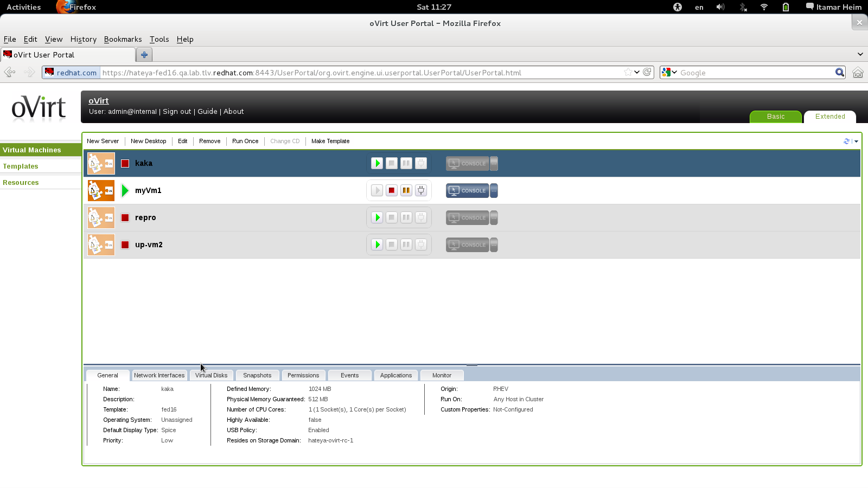The image size is (868, 488).
Task: Click the stop icon for kaka
Action: click(x=392, y=163)
